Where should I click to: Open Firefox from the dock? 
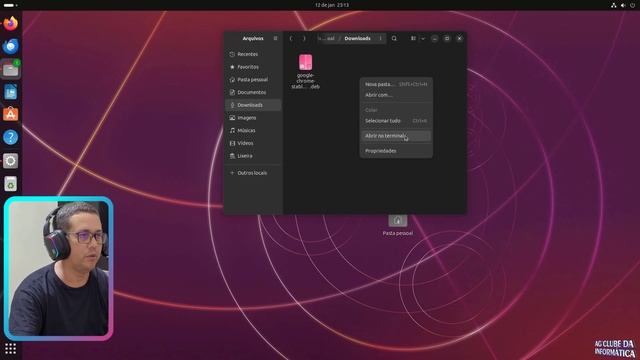click(x=11, y=23)
